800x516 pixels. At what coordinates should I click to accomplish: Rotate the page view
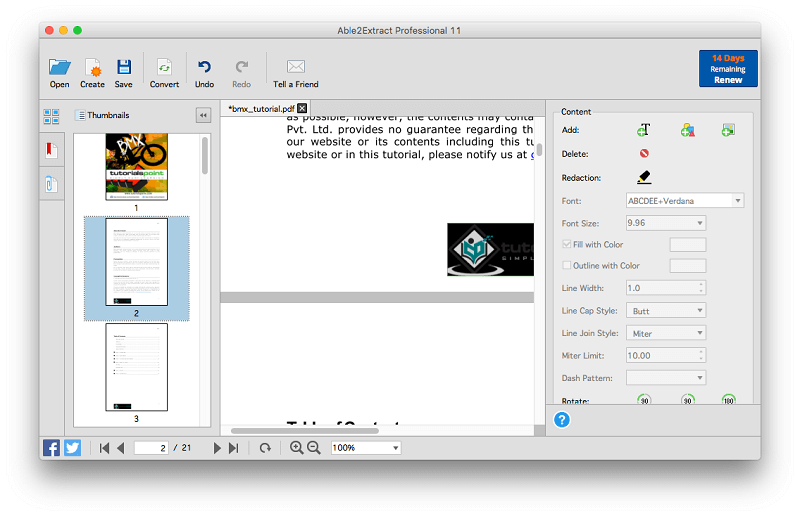(x=265, y=448)
